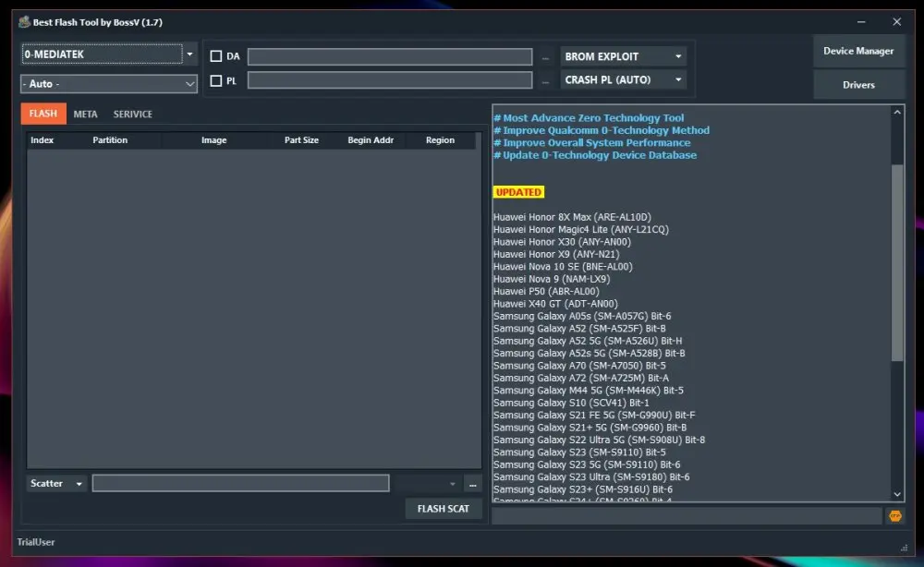Click "Samsung Galaxy S10 (SCV41) Bit-1" entry

[571, 403]
